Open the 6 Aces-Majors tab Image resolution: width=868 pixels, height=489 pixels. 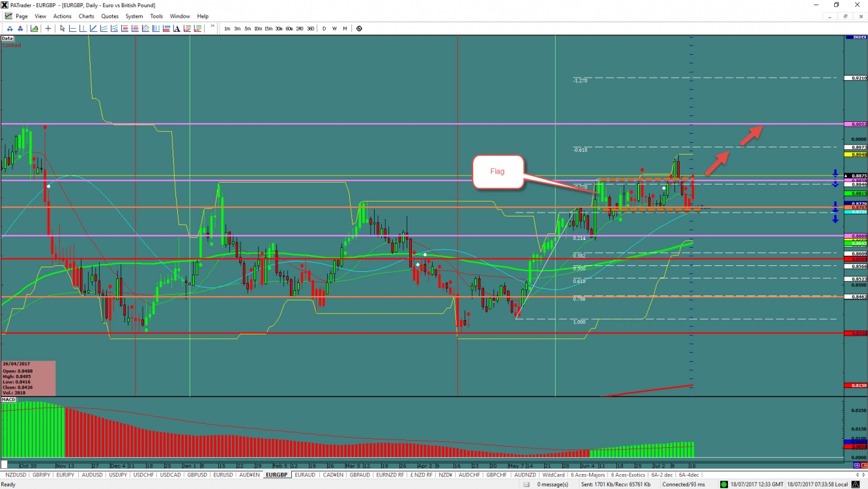588,475
